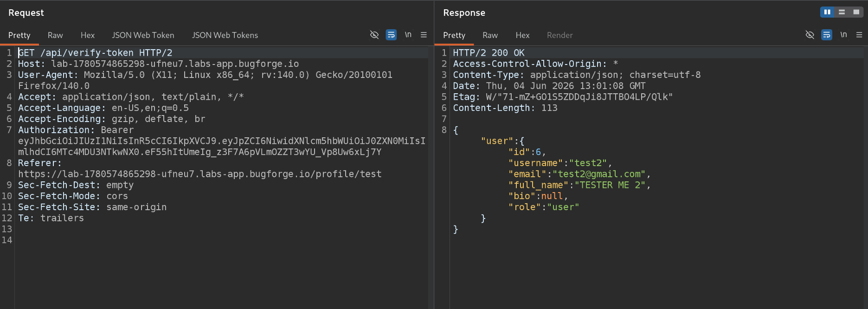The image size is (868, 309).
Task: Click the Sec-Fetch-Mode: cors header
Action: pos(73,196)
